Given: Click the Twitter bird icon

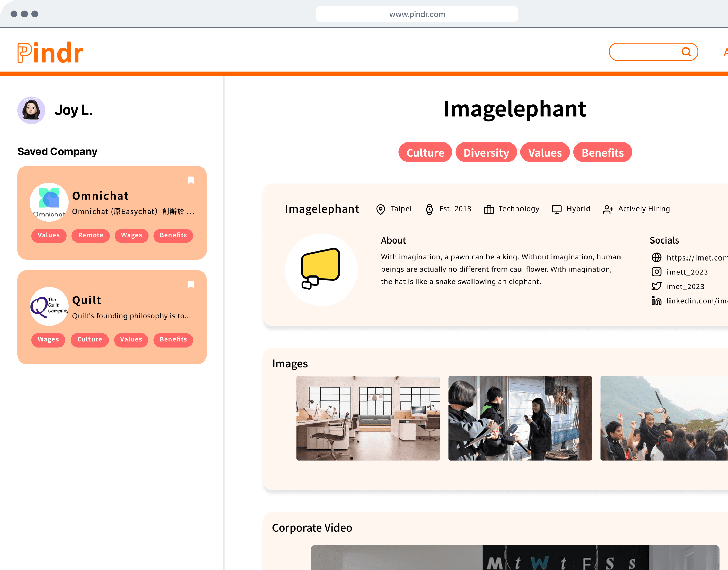Looking at the screenshot, I should coord(656,286).
